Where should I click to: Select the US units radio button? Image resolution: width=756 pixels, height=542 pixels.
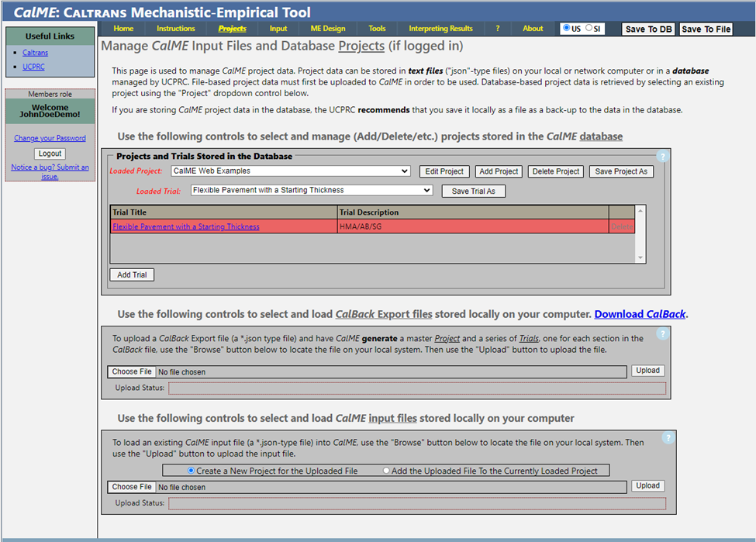568,29
